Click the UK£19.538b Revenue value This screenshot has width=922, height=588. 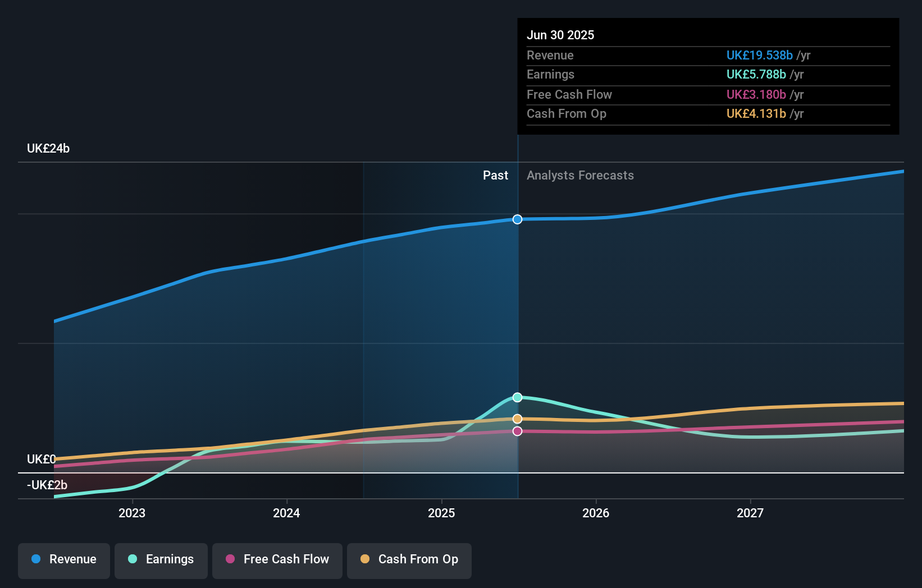(760, 56)
